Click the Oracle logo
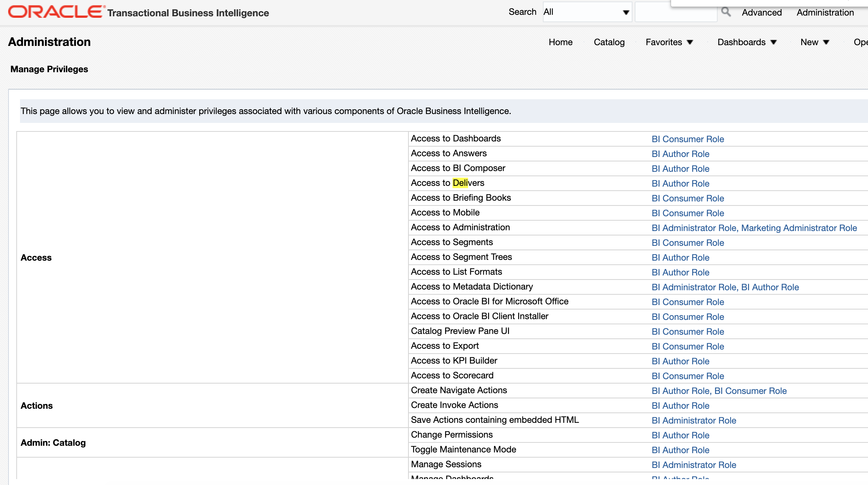This screenshot has width=868, height=485. tap(56, 12)
